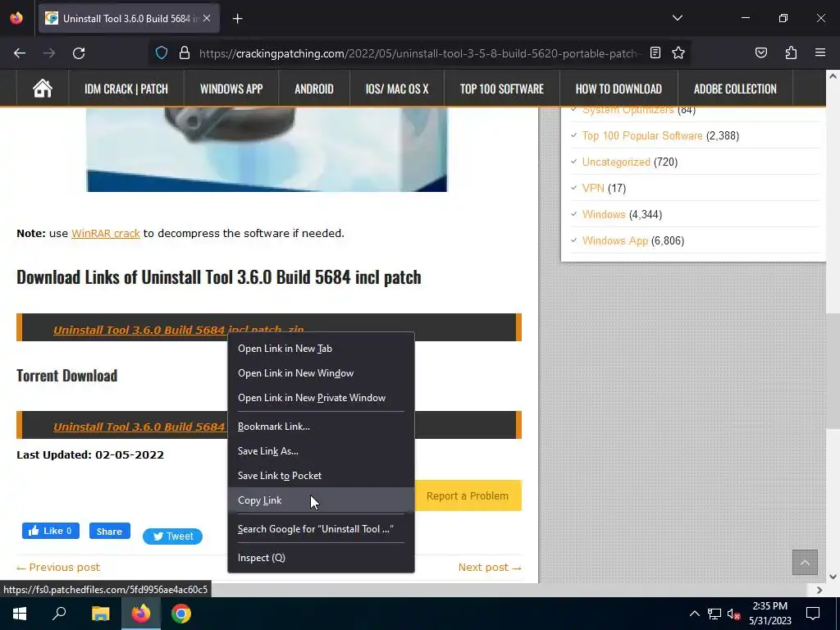This screenshot has width=840, height=630.
Task: Click the torrent Uninstall Tool link
Action: pos(139,427)
